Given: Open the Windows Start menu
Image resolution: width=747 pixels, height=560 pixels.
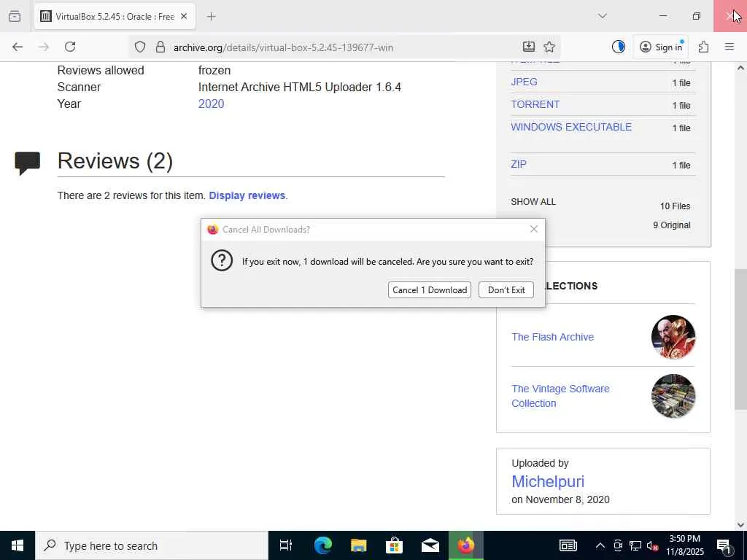Looking at the screenshot, I should click(18, 545).
